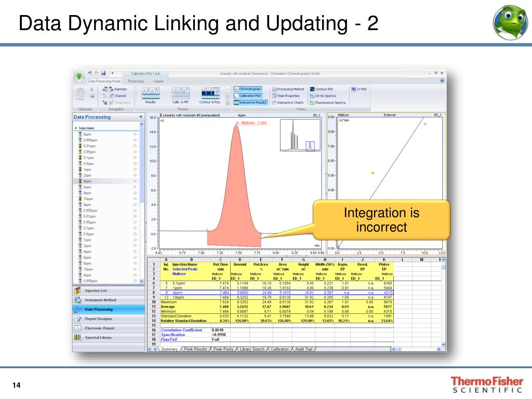
Task: Click the Undo arrow in quick access toolbar
Action: tap(90, 73)
